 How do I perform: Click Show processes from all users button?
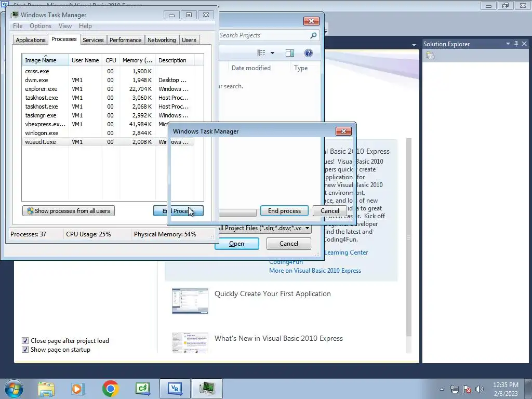click(69, 211)
